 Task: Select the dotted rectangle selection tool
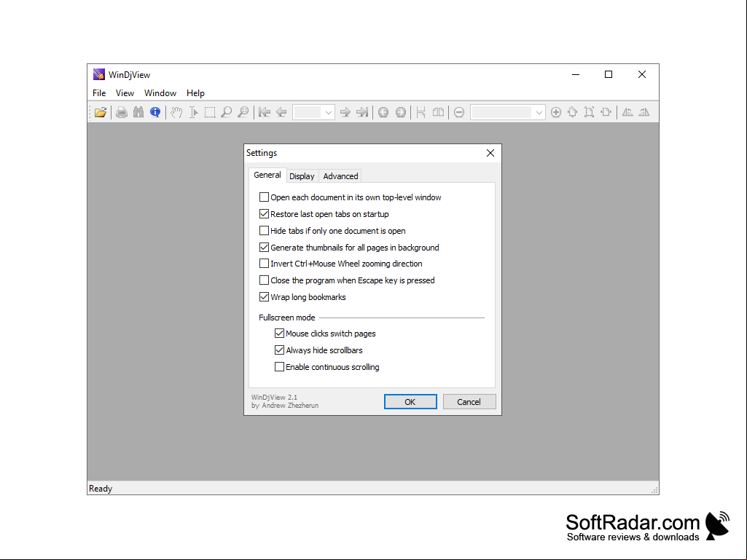click(x=210, y=112)
